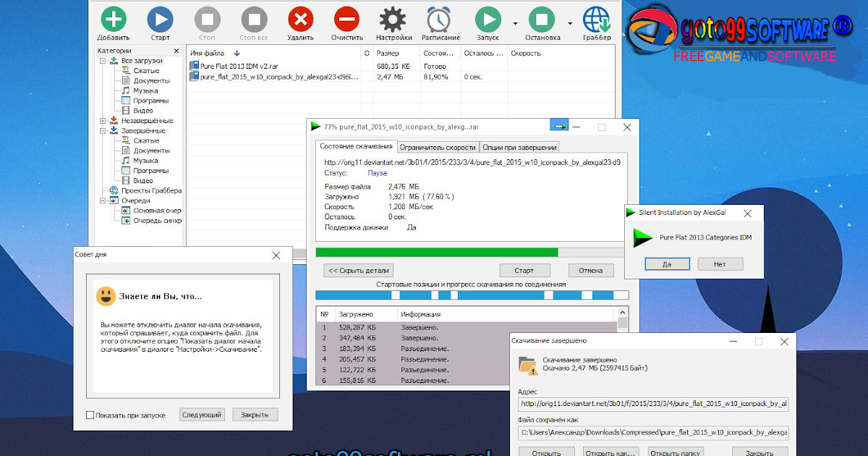Close the Категории panel with its X

coord(176,51)
